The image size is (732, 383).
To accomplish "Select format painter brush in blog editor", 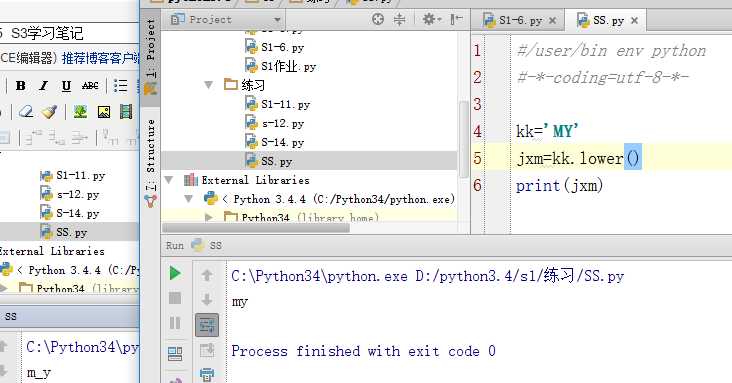I will 49,112.
